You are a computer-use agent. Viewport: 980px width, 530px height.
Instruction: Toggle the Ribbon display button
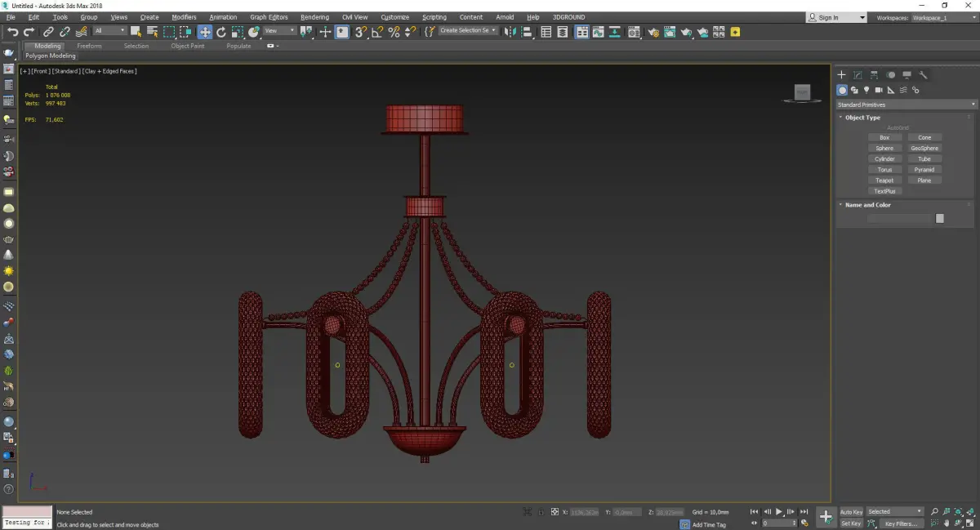581,32
